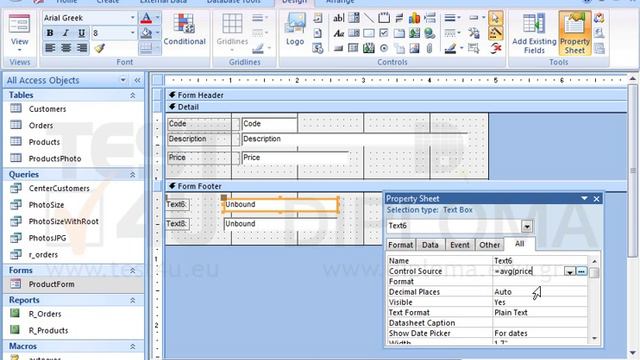
Task: Close the Property Sheet pane
Action: pos(597,199)
